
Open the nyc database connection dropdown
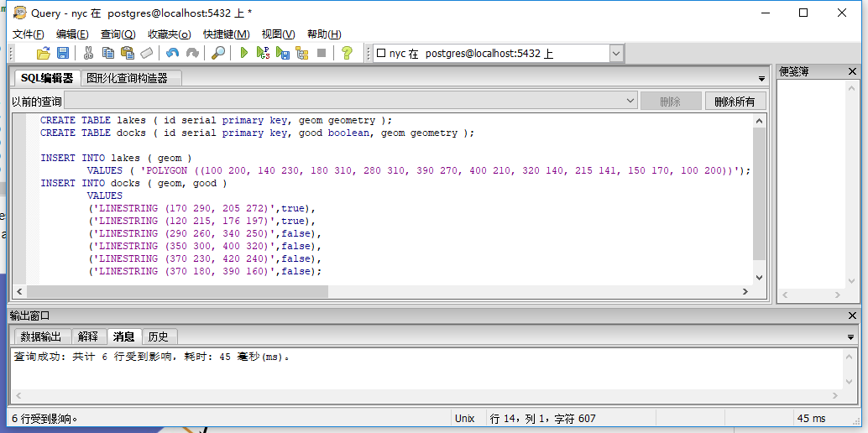point(617,54)
